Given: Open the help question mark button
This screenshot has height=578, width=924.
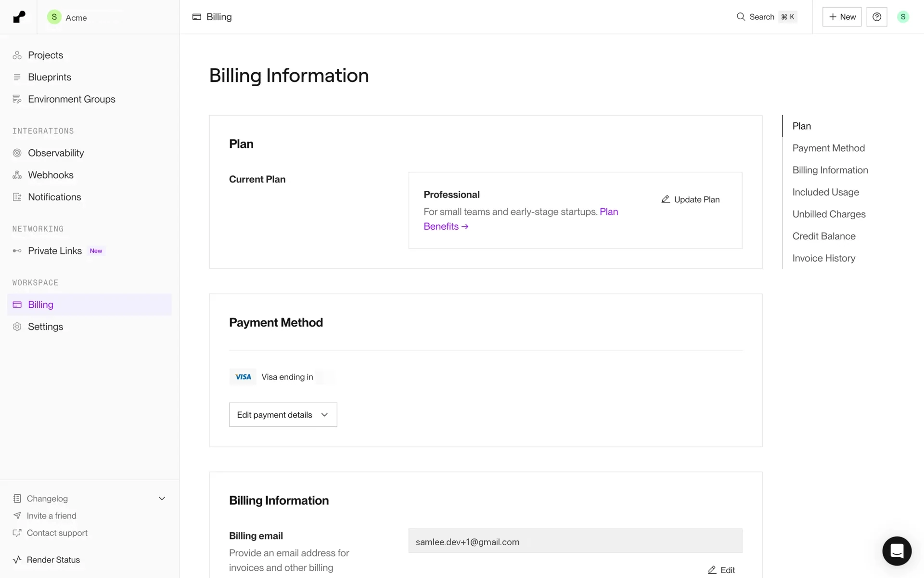Looking at the screenshot, I should point(877,17).
